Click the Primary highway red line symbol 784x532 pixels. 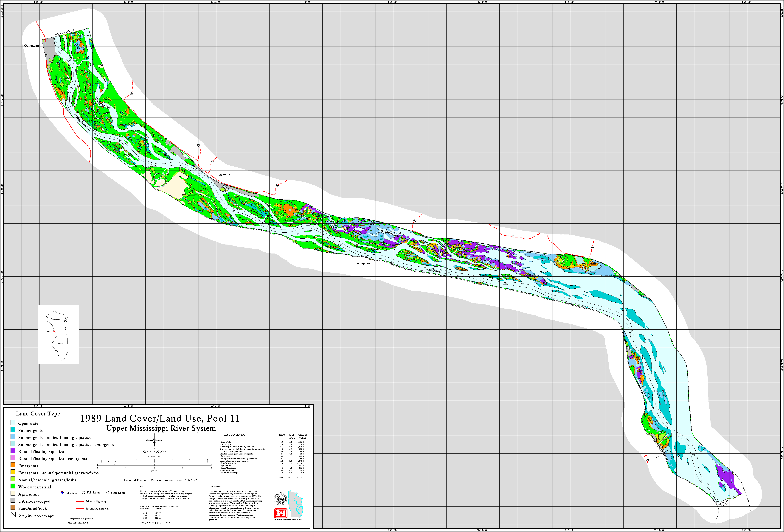(80, 501)
